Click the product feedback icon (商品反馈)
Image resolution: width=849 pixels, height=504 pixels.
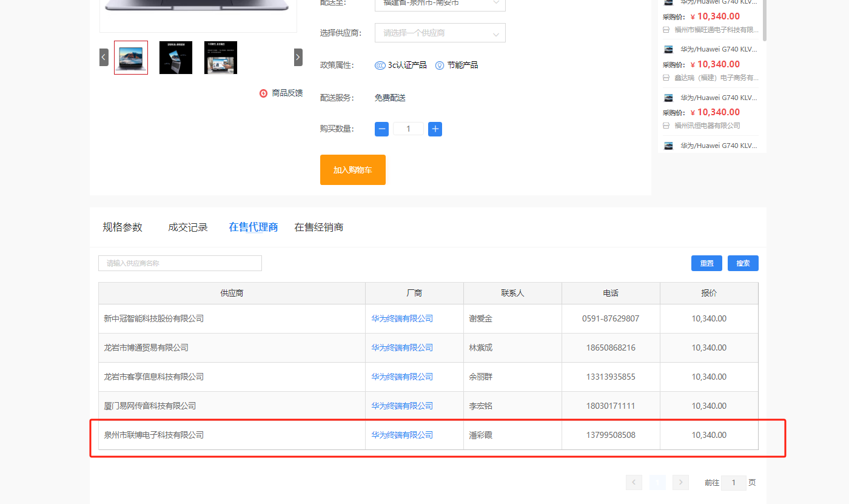(263, 93)
